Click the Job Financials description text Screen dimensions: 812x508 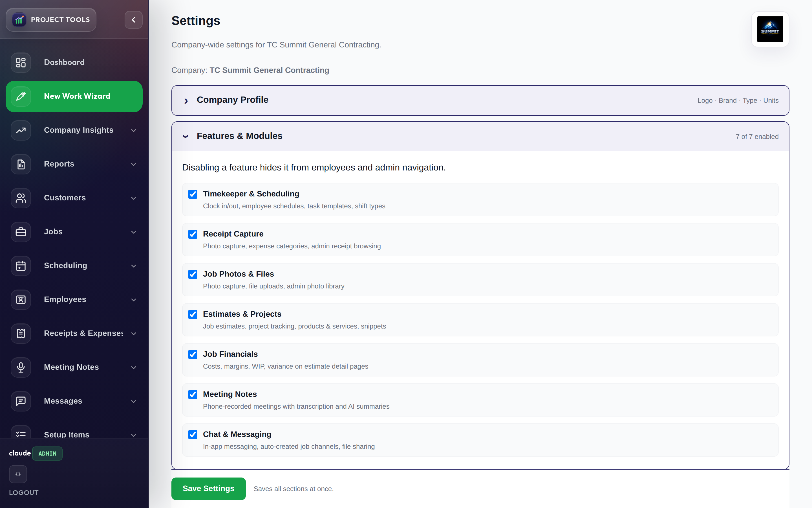click(x=286, y=367)
